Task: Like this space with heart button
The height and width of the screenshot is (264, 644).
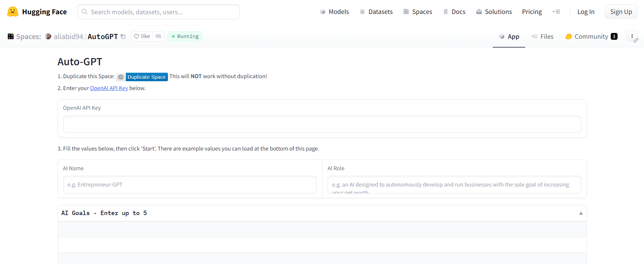Action: pos(142,36)
